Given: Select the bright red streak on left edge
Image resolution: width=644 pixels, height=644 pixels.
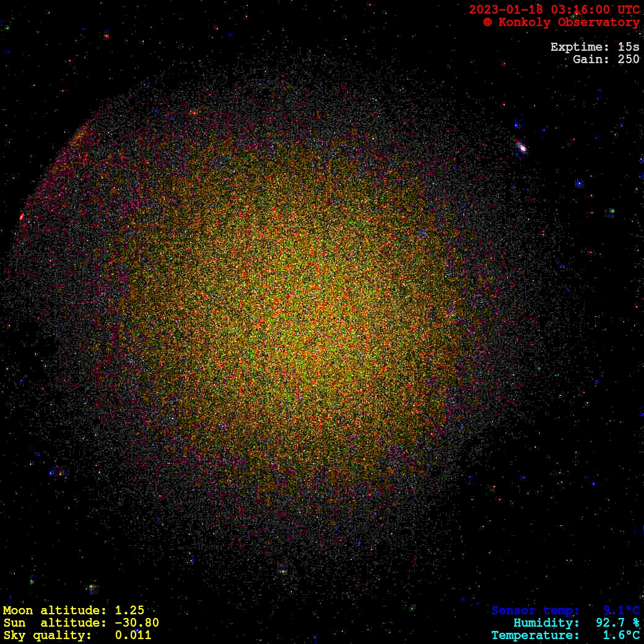Looking at the screenshot, I should (22, 216).
